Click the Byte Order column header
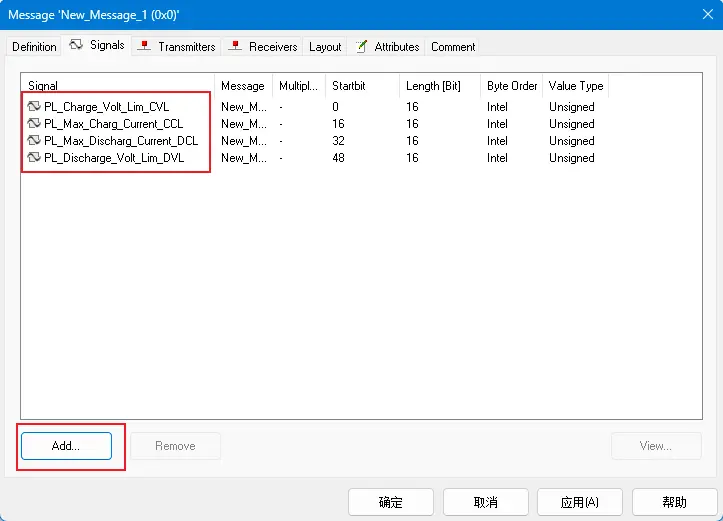Screen dimensions: 723x521 click(x=511, y=86)
